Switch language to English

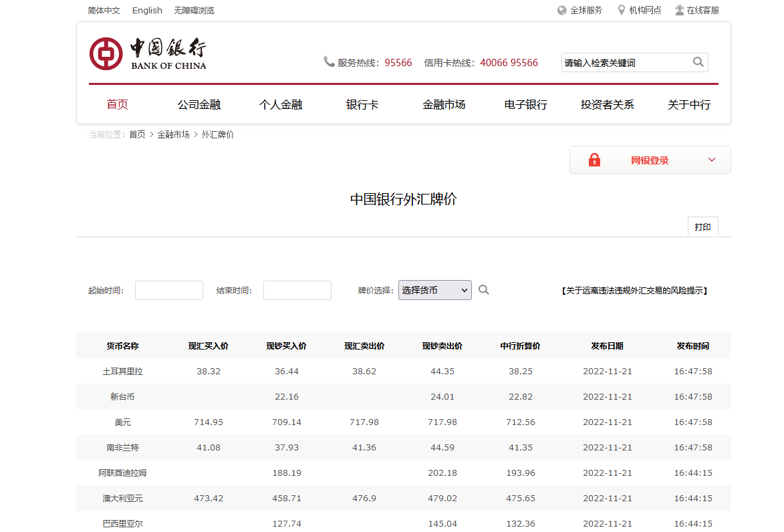(x=147, y=11)
